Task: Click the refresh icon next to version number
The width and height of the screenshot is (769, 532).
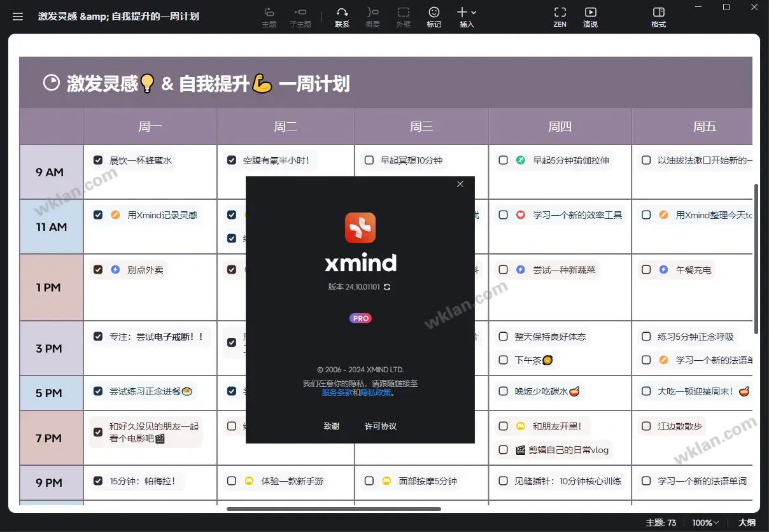Action: pos(387,287)
